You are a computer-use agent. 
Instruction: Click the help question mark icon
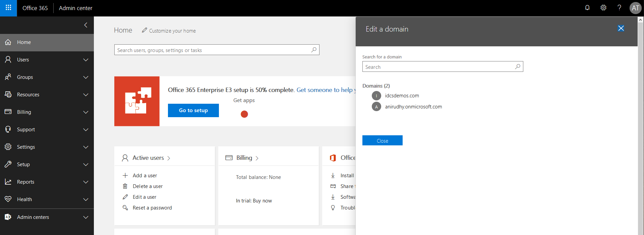[x=619, y=8]
